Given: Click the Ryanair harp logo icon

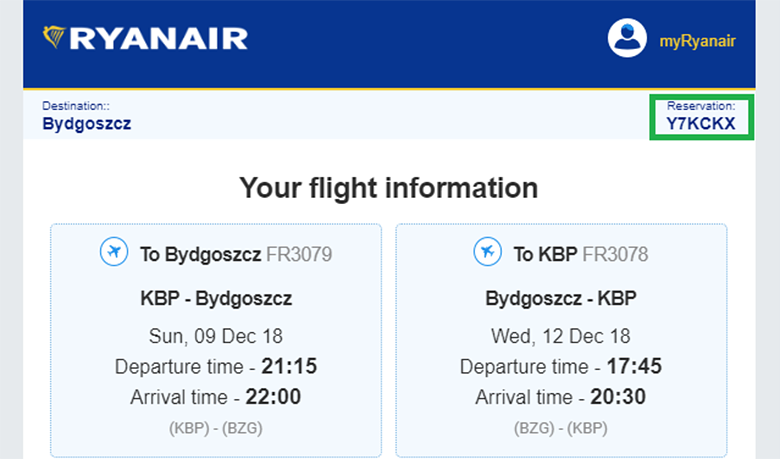Looking at the screenshot, I should [55, 37].
